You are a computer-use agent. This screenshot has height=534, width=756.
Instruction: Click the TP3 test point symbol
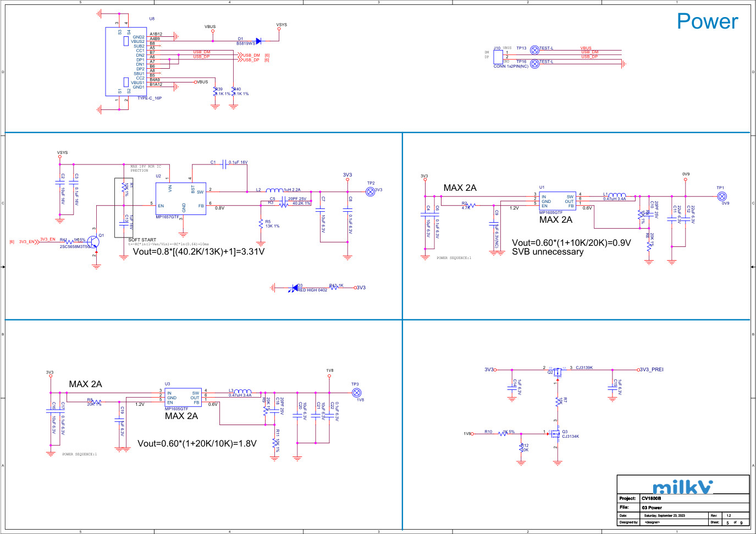pyautogui.click(x=356, y=393)
